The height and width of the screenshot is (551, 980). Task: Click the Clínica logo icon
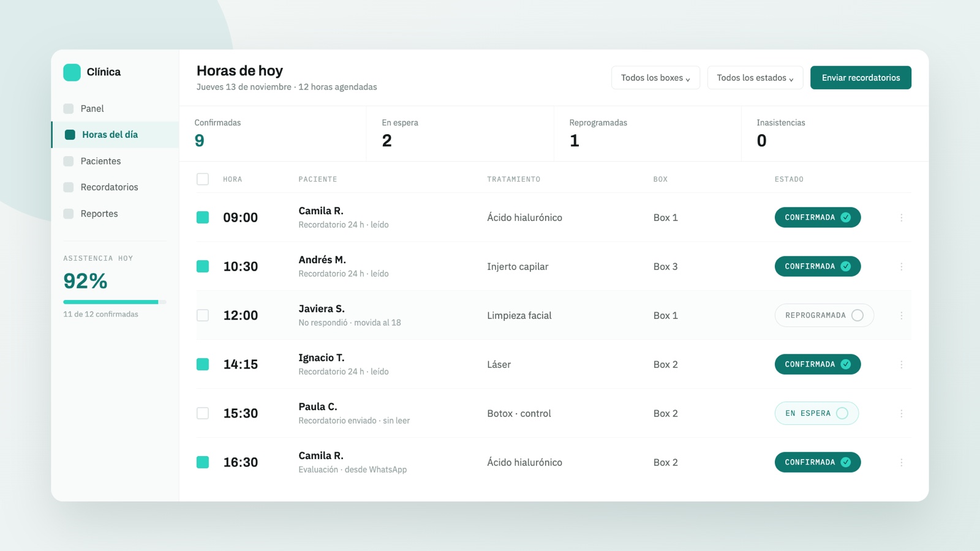(72, 72)
